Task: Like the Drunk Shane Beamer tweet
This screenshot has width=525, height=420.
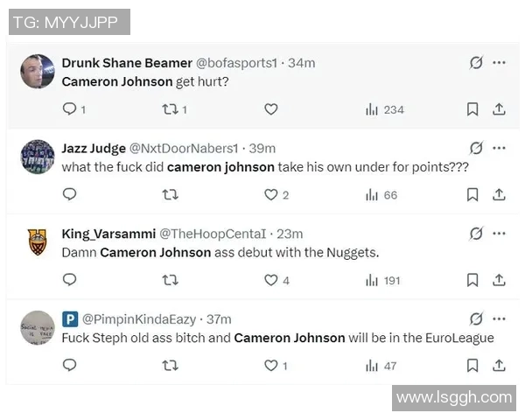Action: point(271,109)
